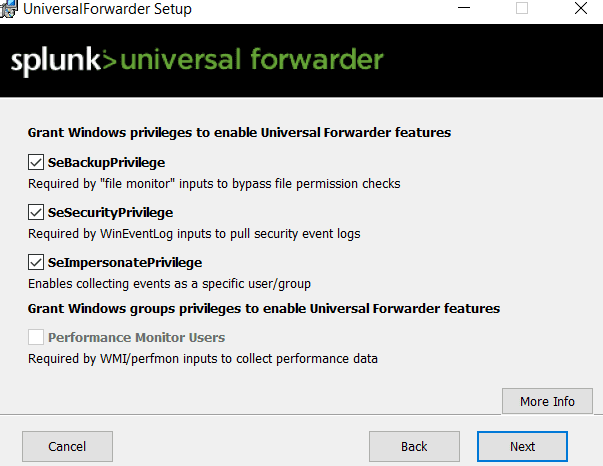Click the Performance Monitor Users label
The image size is (603, 466).
tap(136, 338)
